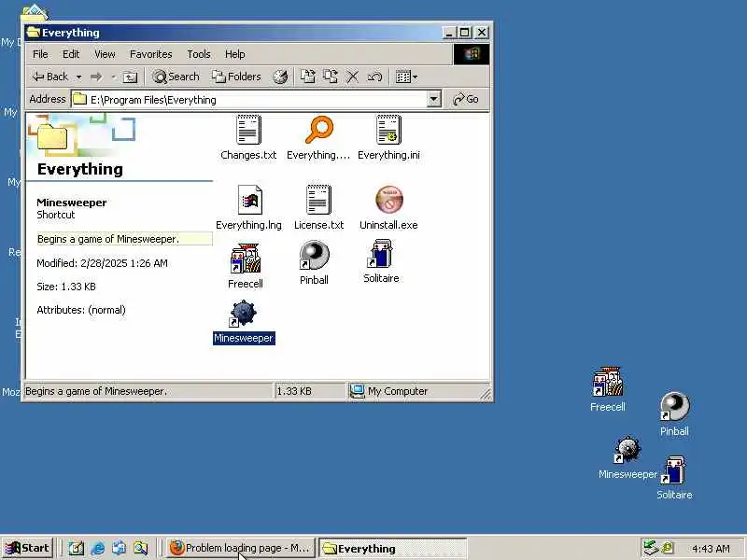Click the Go button
This screenshot has height=560, width=747.
click(466, 99)
